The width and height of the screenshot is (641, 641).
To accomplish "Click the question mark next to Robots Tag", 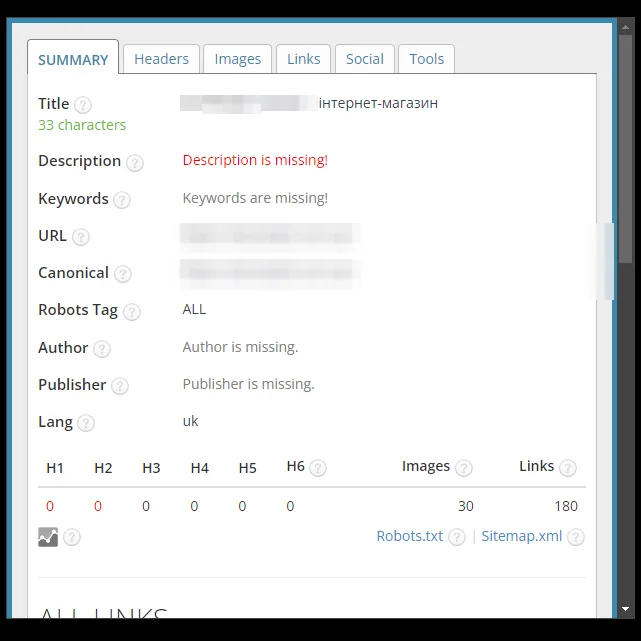I will (132, 312).
